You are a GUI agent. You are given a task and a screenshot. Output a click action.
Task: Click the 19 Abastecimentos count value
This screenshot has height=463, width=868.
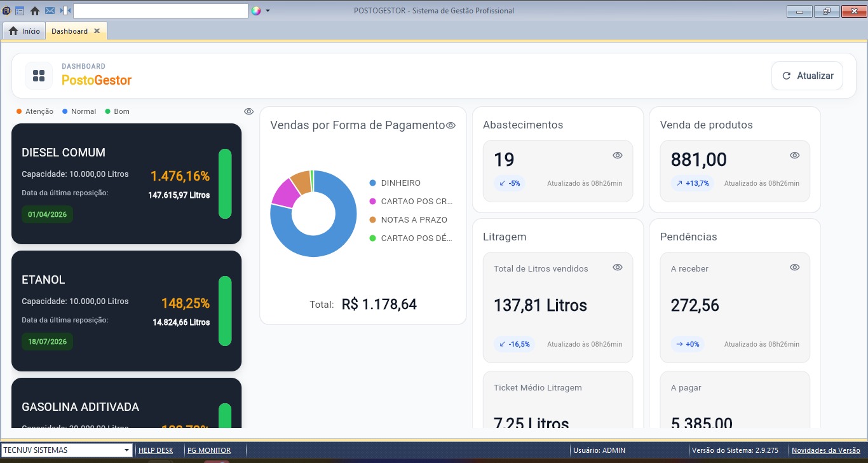[x=504, y=160]
